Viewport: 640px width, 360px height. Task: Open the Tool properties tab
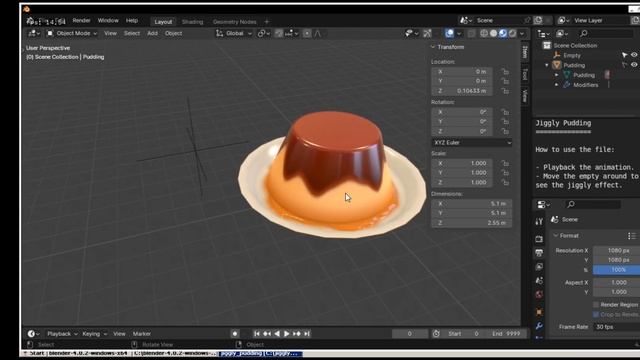coord(539,222)
